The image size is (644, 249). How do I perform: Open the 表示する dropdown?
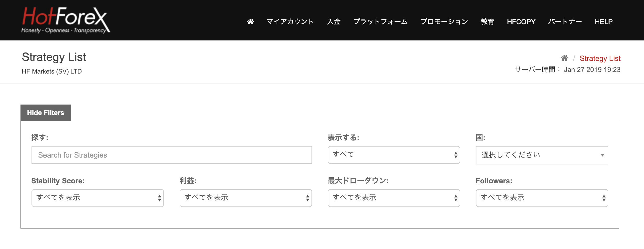click(x=394, y=155)
